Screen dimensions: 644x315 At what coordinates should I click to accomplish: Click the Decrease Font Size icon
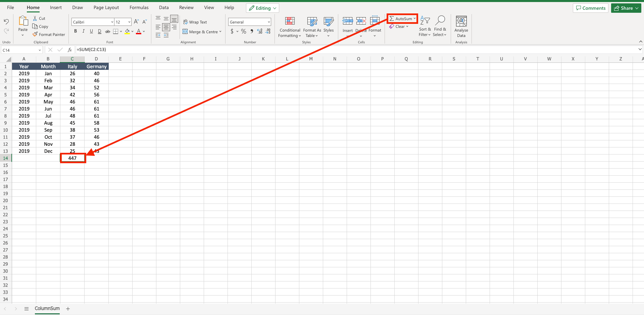pyautogui.click(x=144, y=21)
